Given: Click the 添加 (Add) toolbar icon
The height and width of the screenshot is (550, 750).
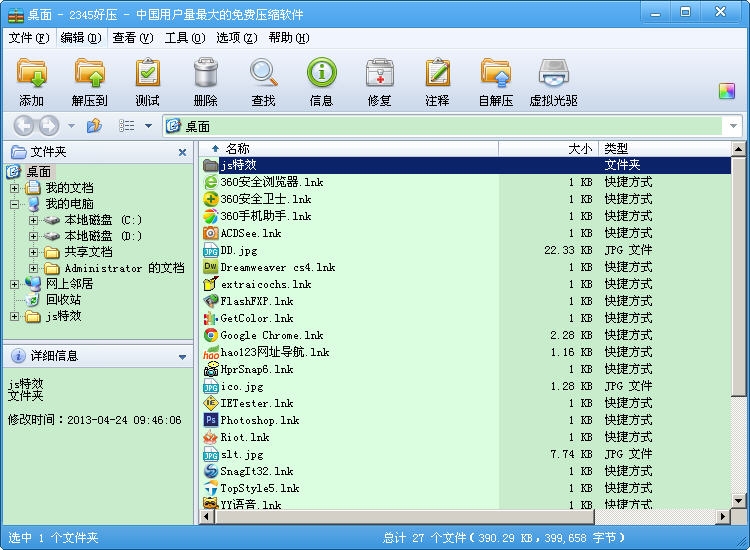Looking at the screenshot, I should [32, 73].
